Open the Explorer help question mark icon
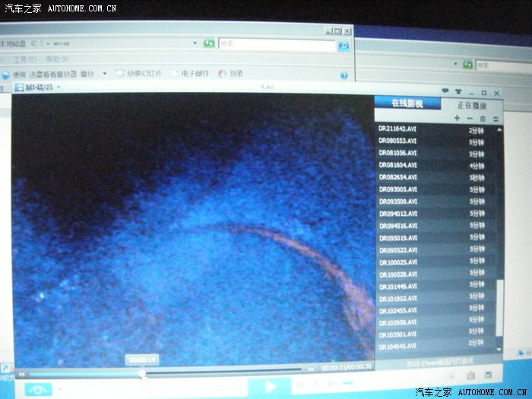Screen dimensions: 532x399 pos(344,75)
